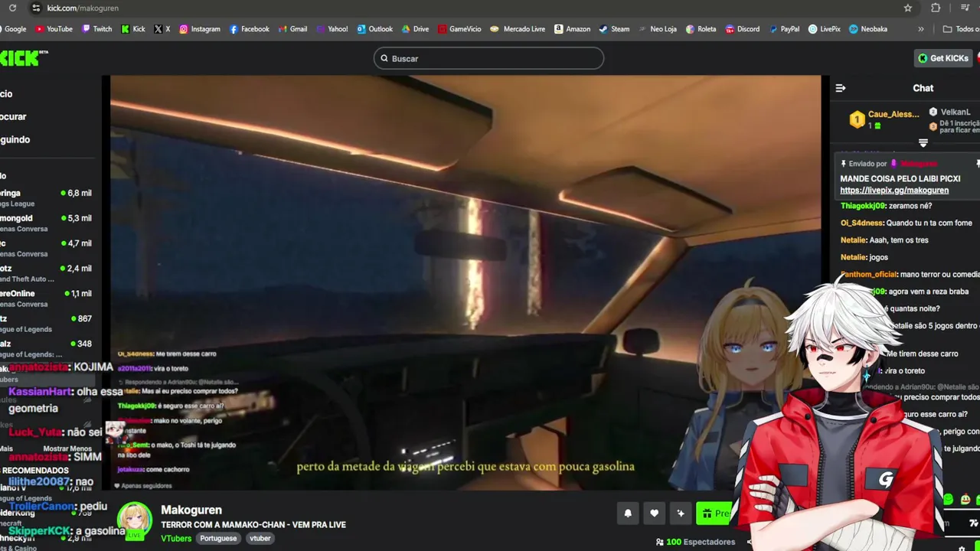Image resolution: width=980 pixels, height=551 pixels.
Task: Expand the chat leaderboard arrow
Action: click(923, 143)
